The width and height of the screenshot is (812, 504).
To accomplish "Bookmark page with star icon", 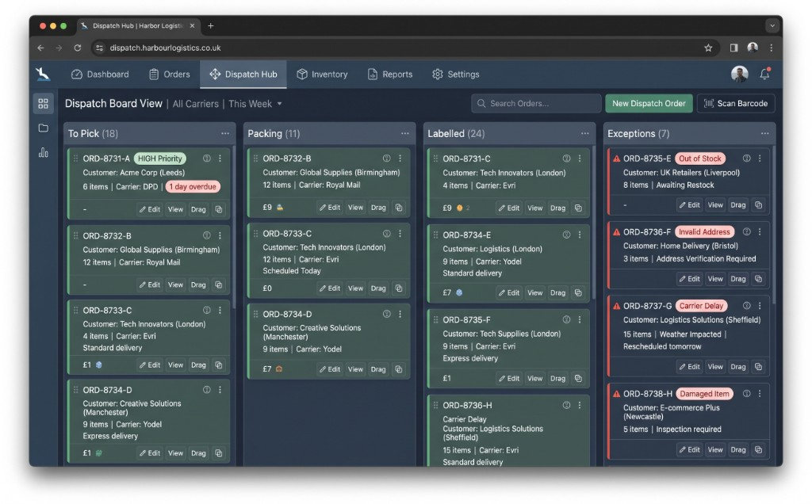I will pyautogui.click(x=708, y=48).
